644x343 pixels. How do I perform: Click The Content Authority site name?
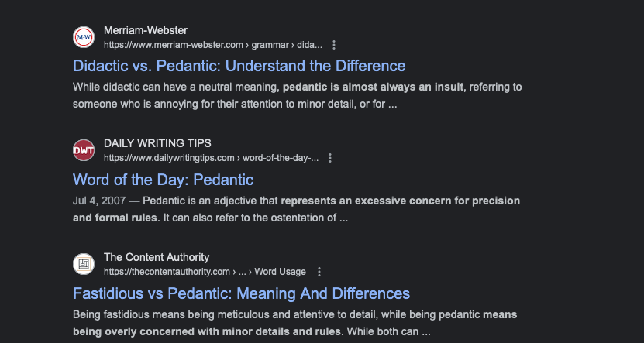(x=157, y=257)
